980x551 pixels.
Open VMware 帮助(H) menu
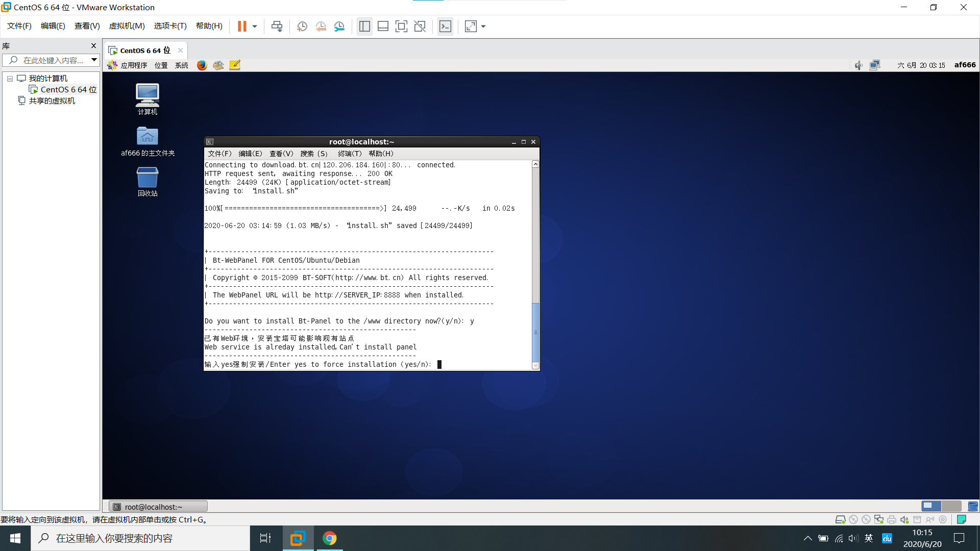(209, 26)
